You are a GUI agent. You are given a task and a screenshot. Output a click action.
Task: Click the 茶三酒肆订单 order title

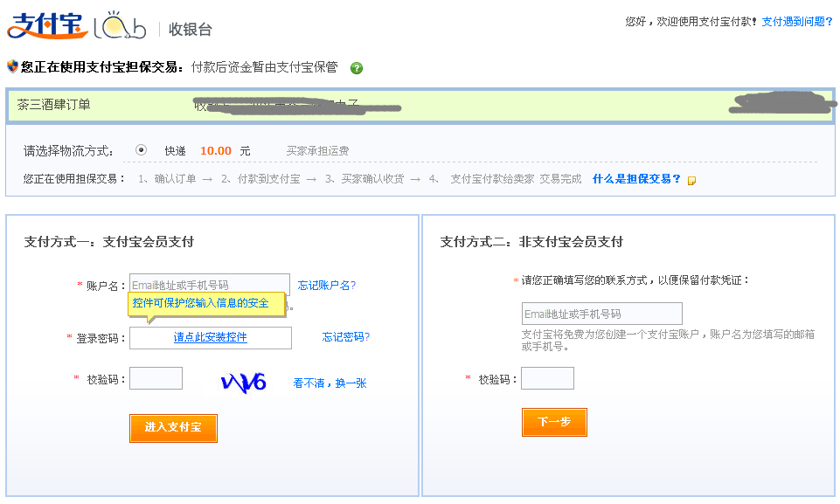point(54,105)
